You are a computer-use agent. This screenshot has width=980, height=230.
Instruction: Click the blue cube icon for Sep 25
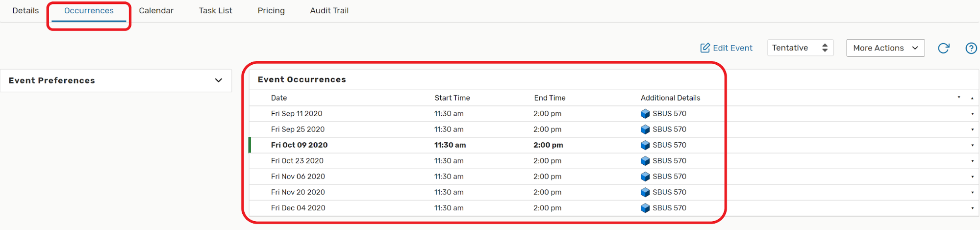point(645,129)
